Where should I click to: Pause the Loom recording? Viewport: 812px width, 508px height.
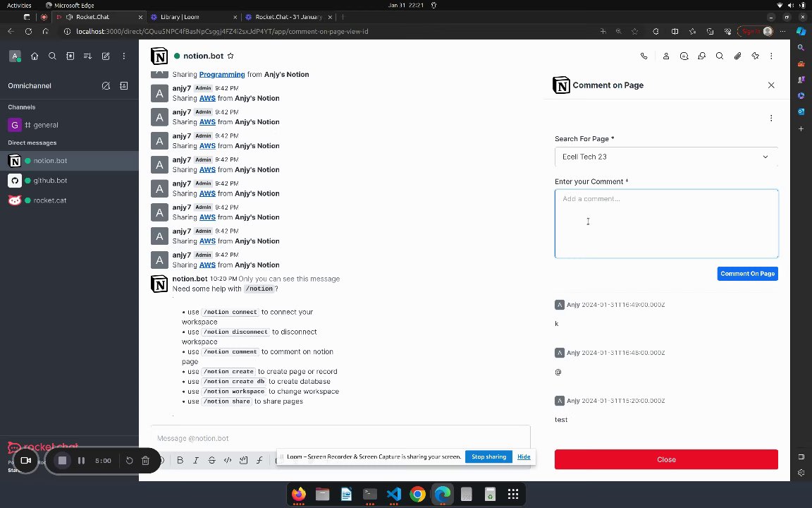pos(81,460)
